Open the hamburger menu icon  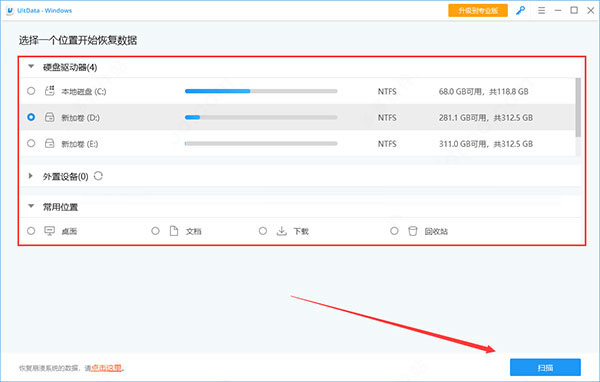click(x=541, y=11)
